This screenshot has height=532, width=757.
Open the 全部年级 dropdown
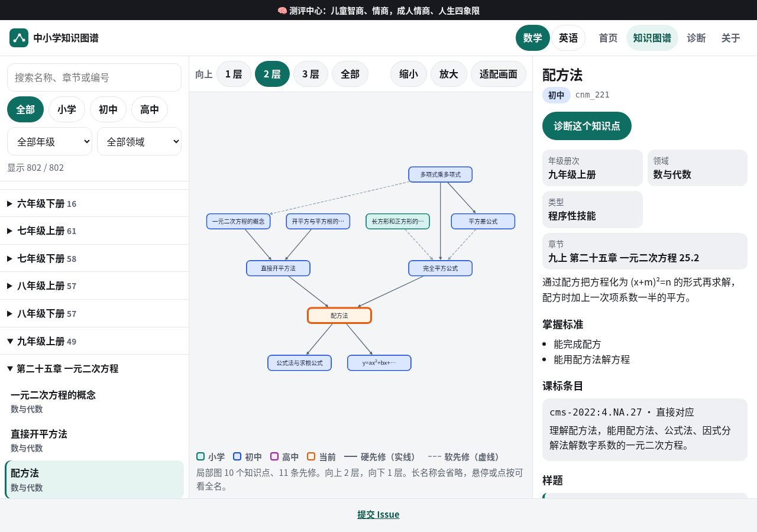tap(50, 141)
